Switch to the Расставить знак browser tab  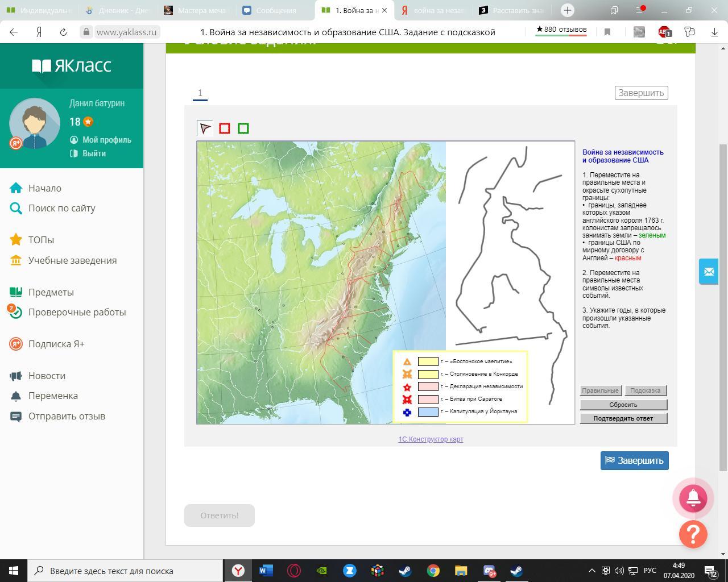[x=511, y=10]
